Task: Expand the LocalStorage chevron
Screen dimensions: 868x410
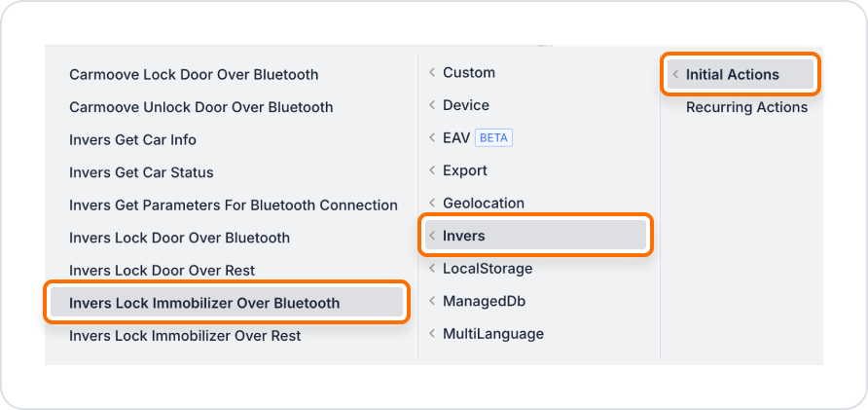Action: point(432,268)
